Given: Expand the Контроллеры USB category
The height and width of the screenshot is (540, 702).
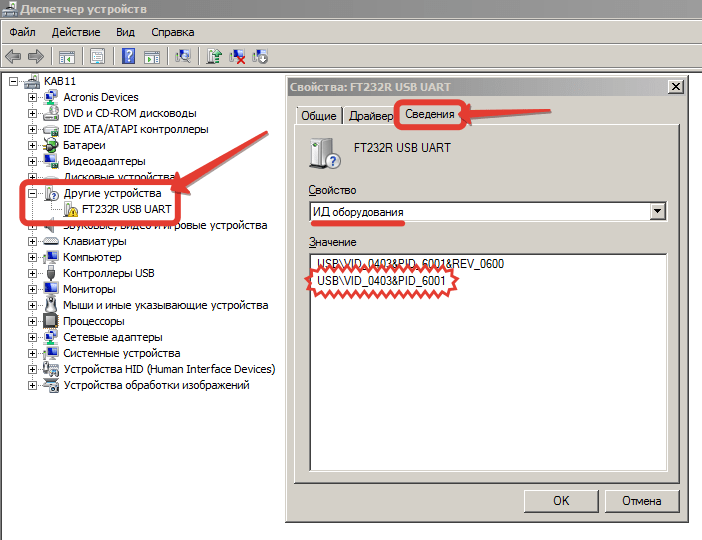Looking at the screenshot, I should 33,273.
